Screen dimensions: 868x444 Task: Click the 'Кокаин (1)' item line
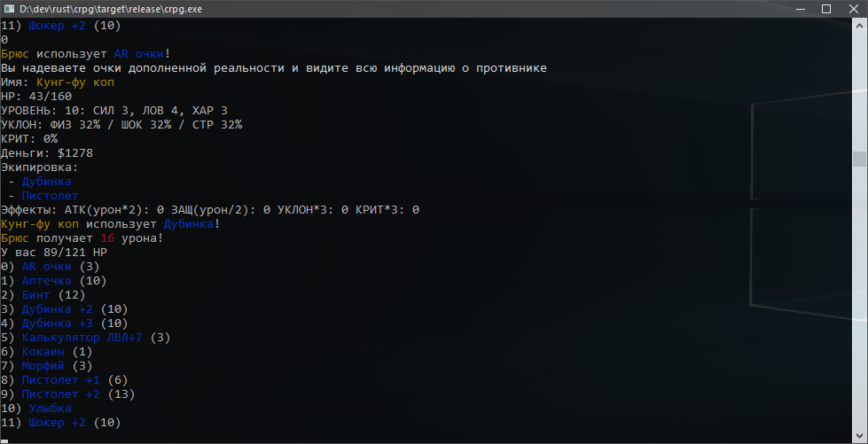(x=46, y=352)
